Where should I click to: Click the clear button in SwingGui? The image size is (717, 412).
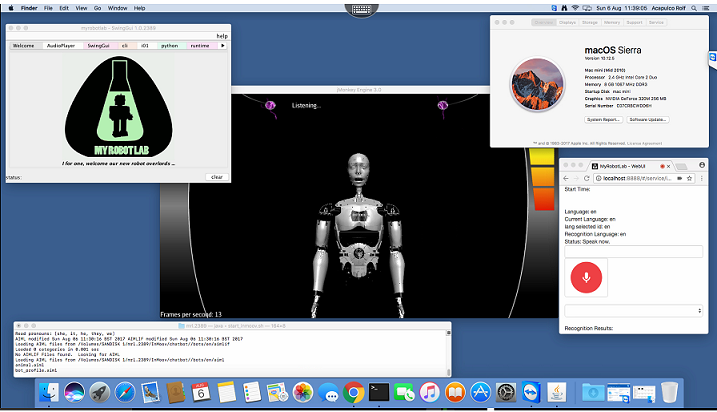(217, 177)
